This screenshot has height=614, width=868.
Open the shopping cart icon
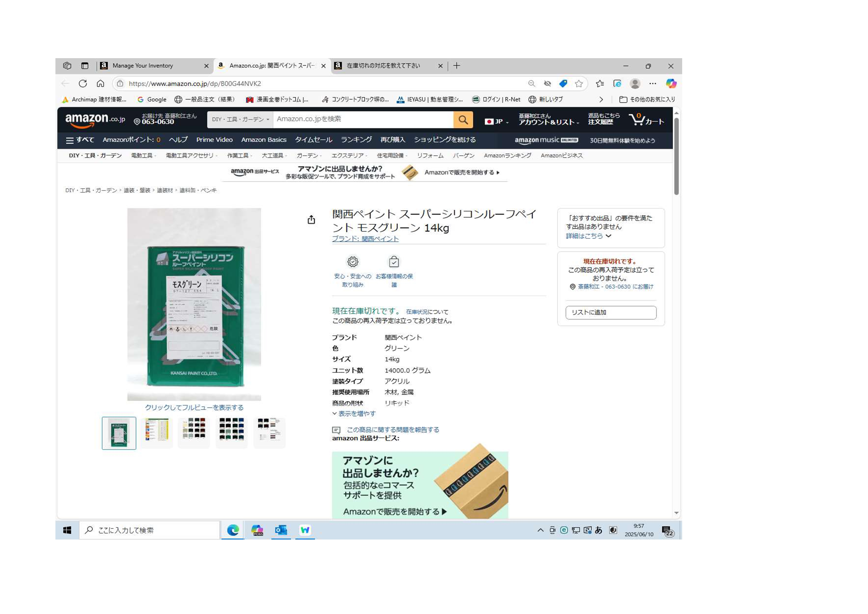coord(646,120)
